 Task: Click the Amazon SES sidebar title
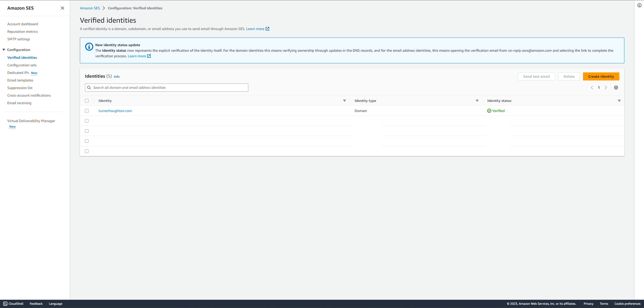[20, 8]
